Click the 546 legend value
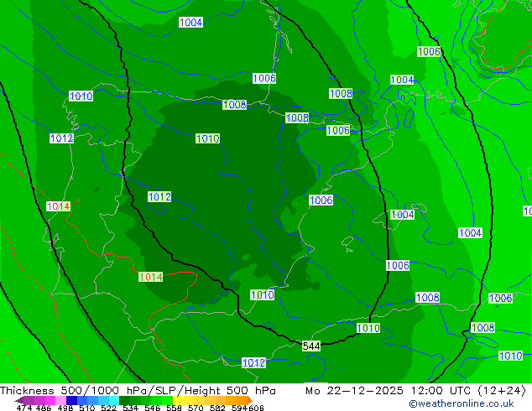 click(152, 408)
